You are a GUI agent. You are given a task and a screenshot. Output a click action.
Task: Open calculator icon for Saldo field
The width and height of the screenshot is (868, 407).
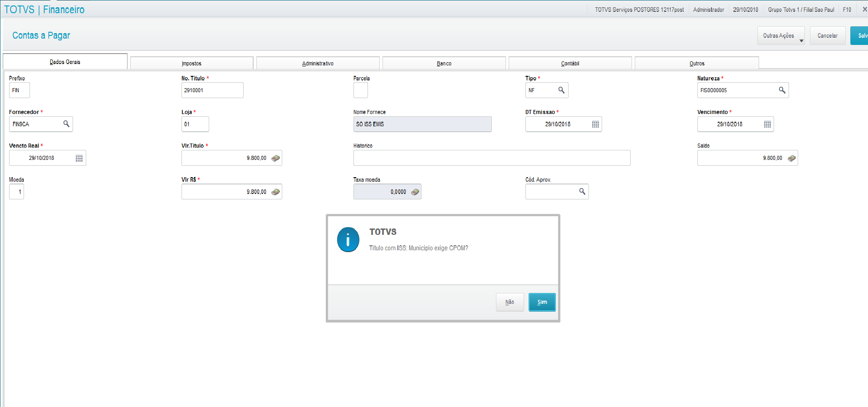point(791,158)
